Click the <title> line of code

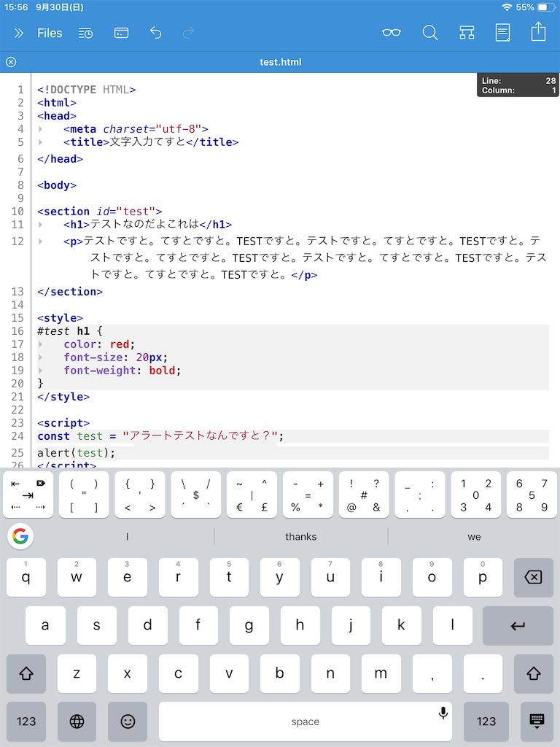[x=151, y=142]
